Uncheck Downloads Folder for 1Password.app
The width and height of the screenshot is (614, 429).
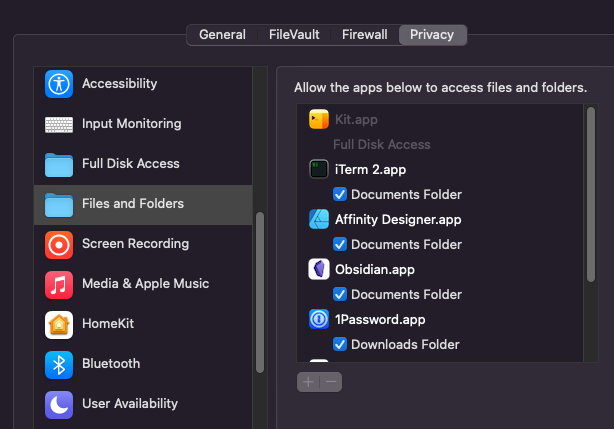(340, 344)
